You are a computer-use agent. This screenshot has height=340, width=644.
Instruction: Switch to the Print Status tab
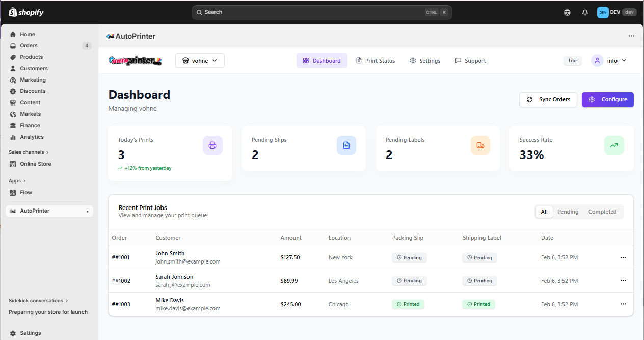pos(375,61)
